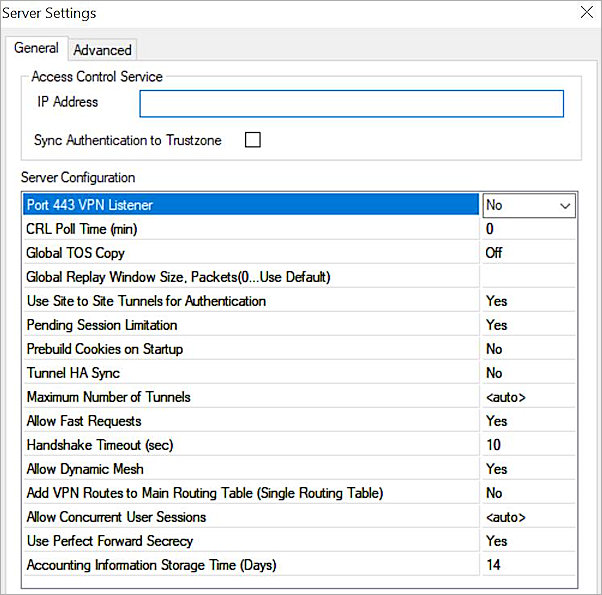The width and height of the screenshot is (602, 595).
Task: Select the CRL Poll Time row
Action: 250,229
